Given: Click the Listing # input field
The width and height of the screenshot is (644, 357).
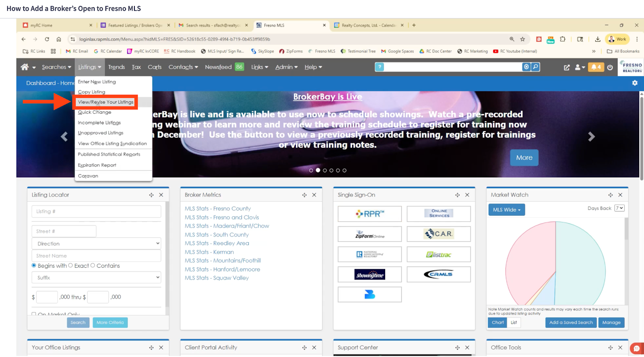Looking at the screenshot, I should coord(96,211).
